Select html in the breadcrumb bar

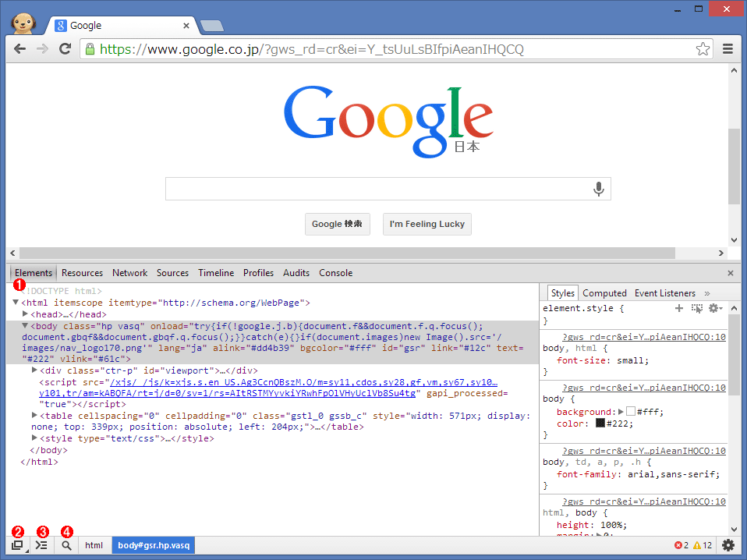tap(94, 545)
